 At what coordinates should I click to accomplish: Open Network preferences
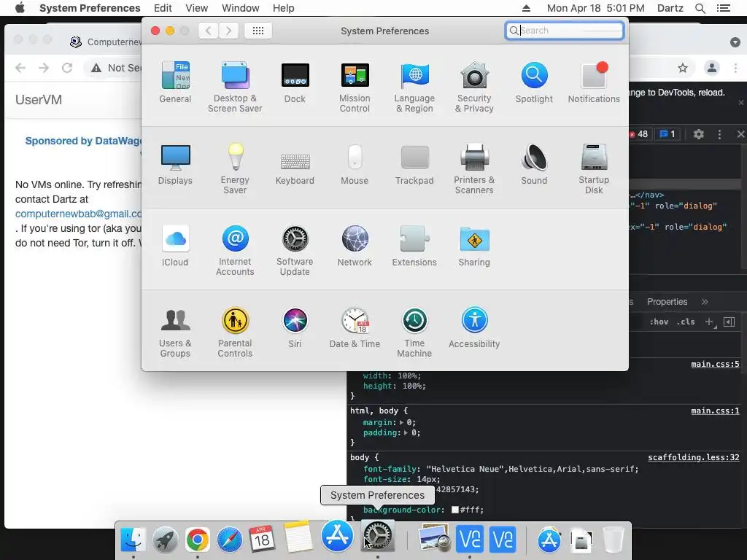pos(355,246)
